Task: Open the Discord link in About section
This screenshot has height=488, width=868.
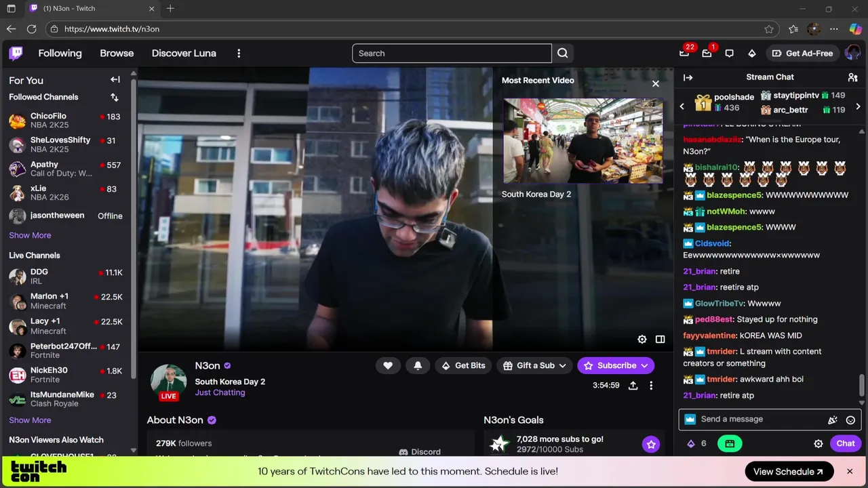Action: (x=420, y=451)
